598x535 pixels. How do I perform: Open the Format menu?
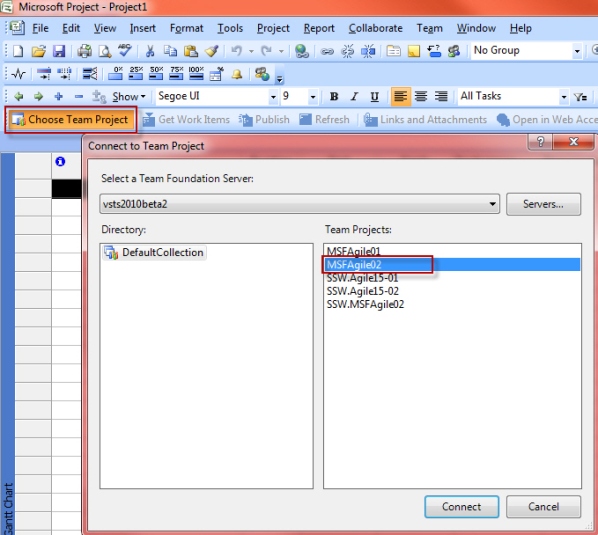pyautogui.click(x=186, y=28)
